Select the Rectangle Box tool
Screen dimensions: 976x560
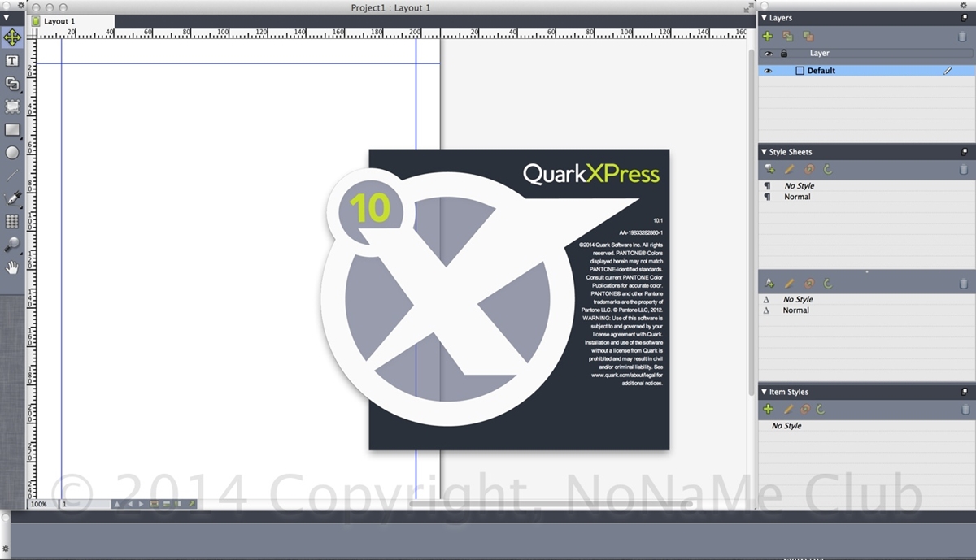(x=12, y=130)
